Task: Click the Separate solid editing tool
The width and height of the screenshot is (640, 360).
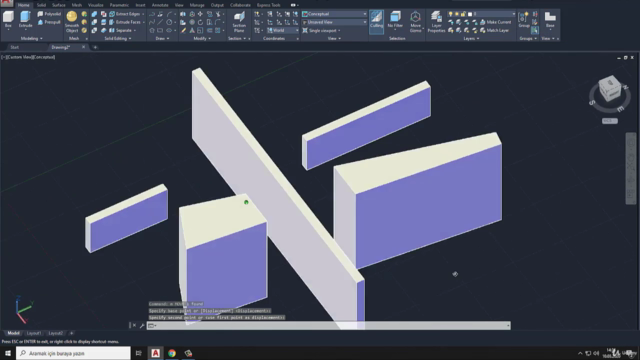Action: pyautogui.click(x=121, y=30)
